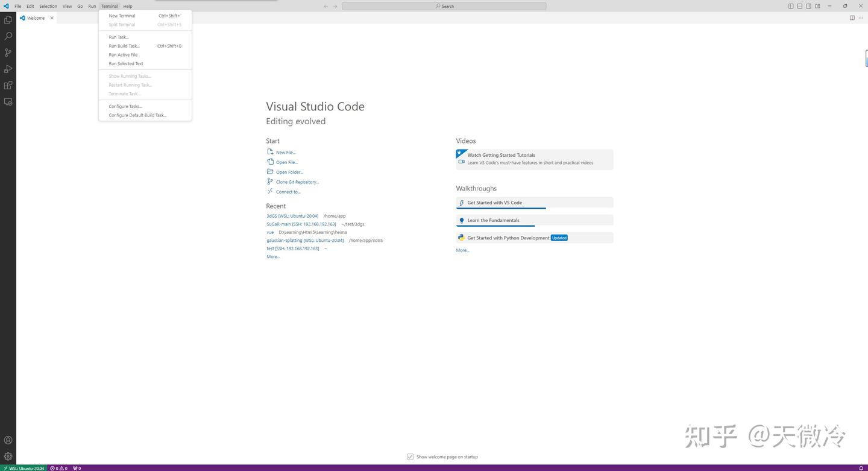Switch to the Welcome tab
The height and width of the screenshot is (471, 868).
coord(36,17)
